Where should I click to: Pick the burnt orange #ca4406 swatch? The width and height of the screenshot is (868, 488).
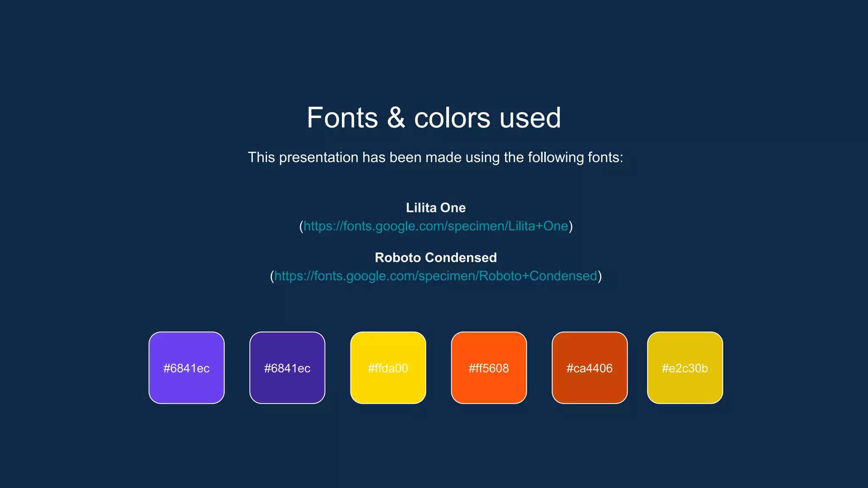pos(590,368)
